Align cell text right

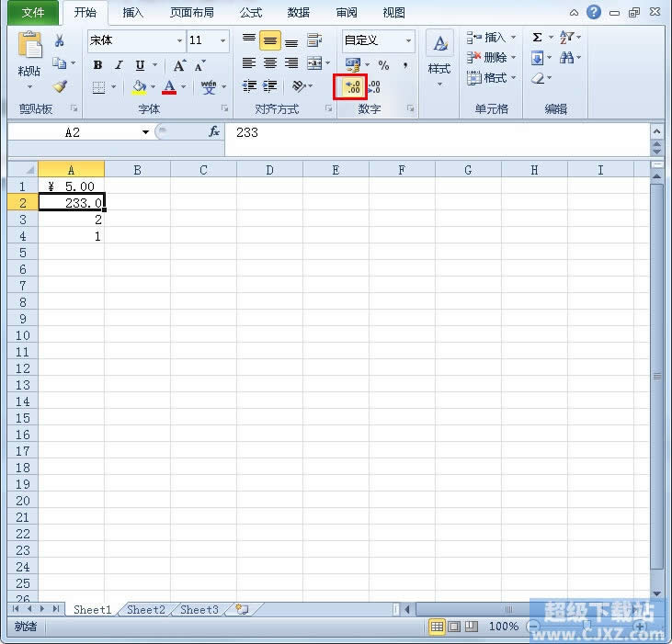[x=291, y=63]
